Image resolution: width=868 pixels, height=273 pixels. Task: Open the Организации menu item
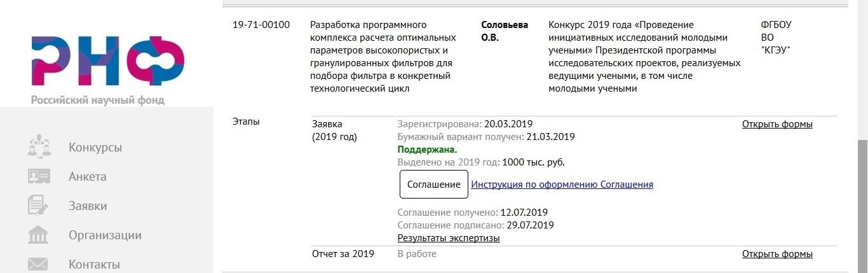[x=105, y=235]
